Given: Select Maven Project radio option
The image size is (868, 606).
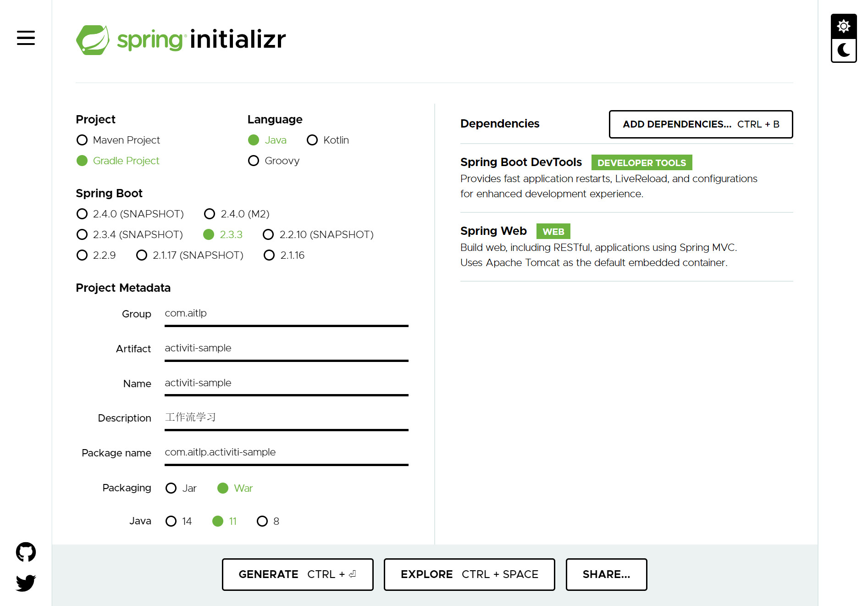Looking at the screenshot, I should click(82, 140).
